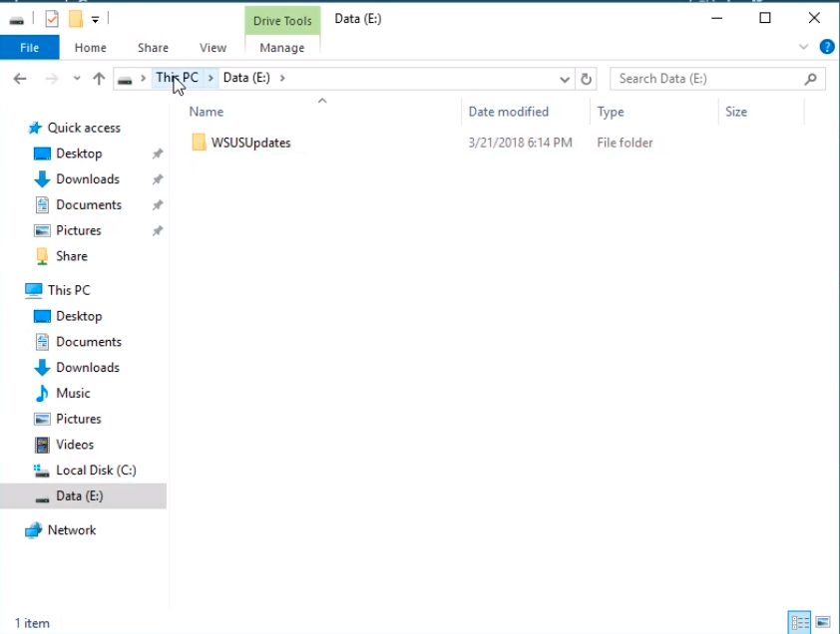Image resolution: width=840 pixels, height=634 pixels.
Task: Open the Customize Quick Access Toolbar dropdown
Action: click(95, 18)
